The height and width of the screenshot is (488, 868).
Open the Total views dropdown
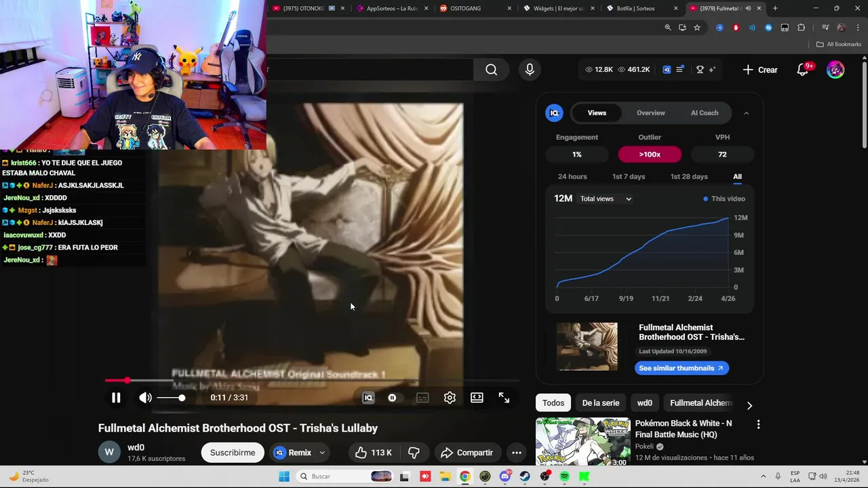pyautogui.click(x=606, y=199)
